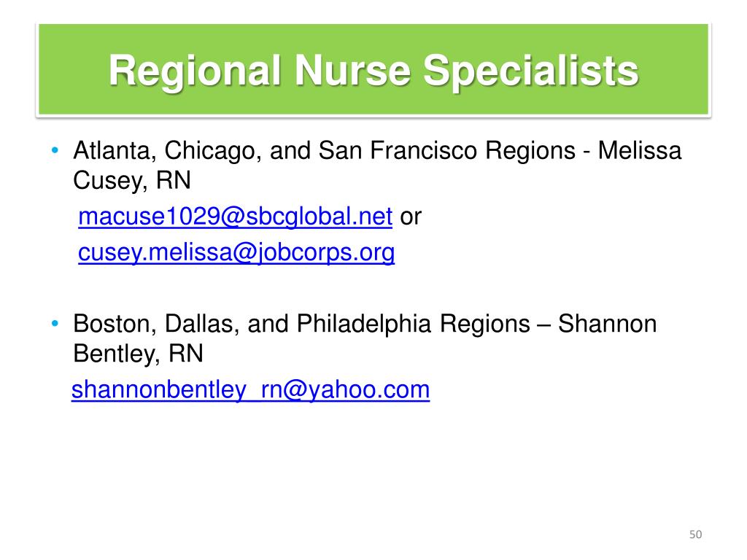Select the Regional Nurse Specialists title
Viewport: 747px width, 560px height.
pos(373,71)
